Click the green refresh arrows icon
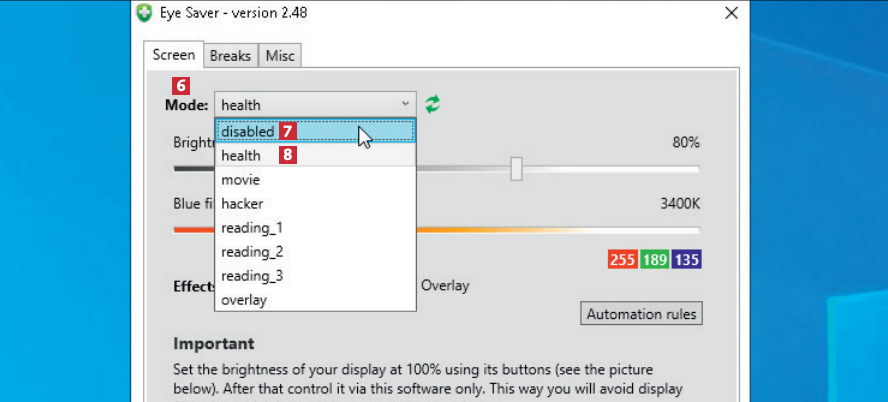The width and height of the screenshot is (888, 402). (x=433, y=104)
